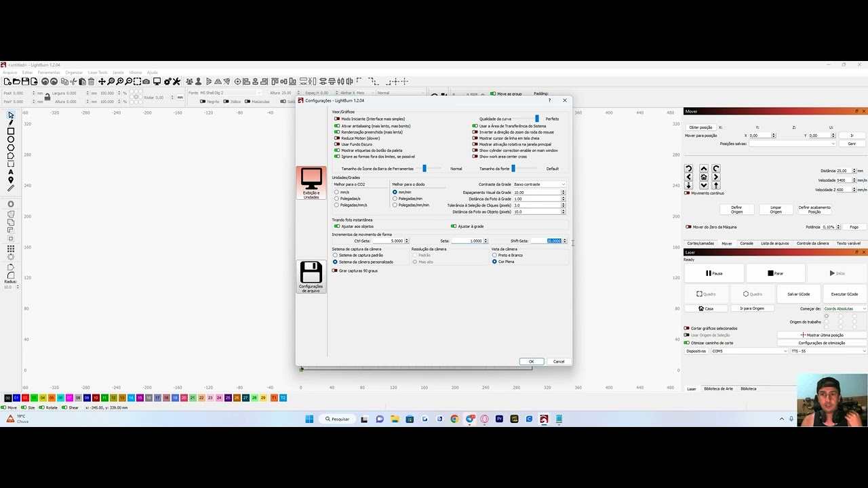Click the gear settings toolbar icon

click(167, 81)
